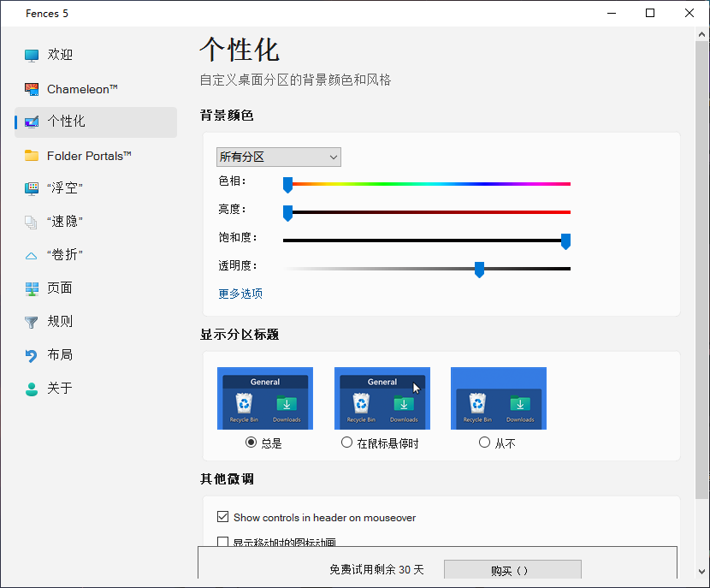Viewport: 710px width, 588px height.
Task: Click the Folder Portals folder icon
Action: pyautogui.click(x=32, y=156)
